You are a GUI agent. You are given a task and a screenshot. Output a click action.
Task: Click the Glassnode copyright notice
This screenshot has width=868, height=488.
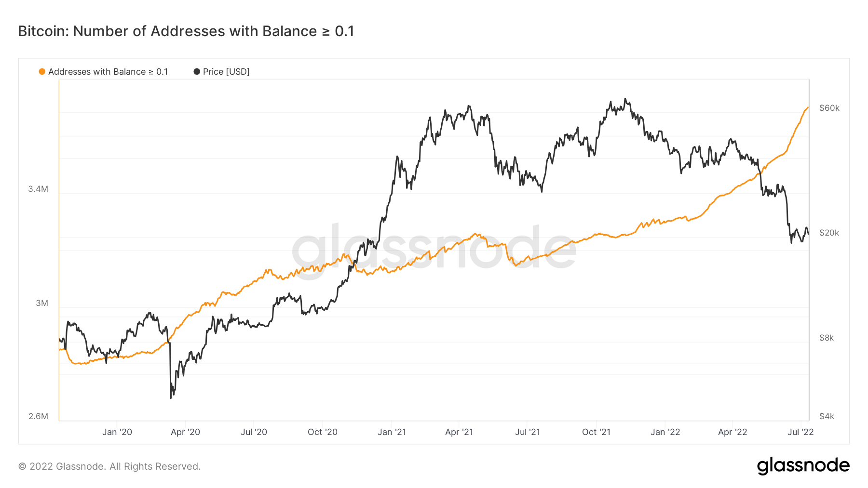click(x=109, y=466)
